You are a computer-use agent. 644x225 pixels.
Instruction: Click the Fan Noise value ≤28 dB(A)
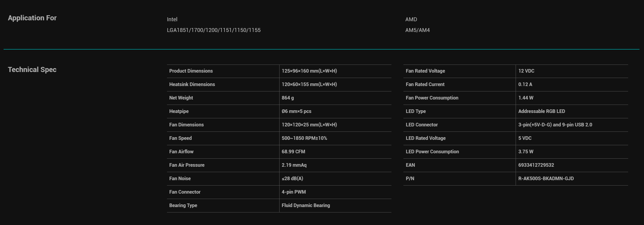[x=292, y=179]
